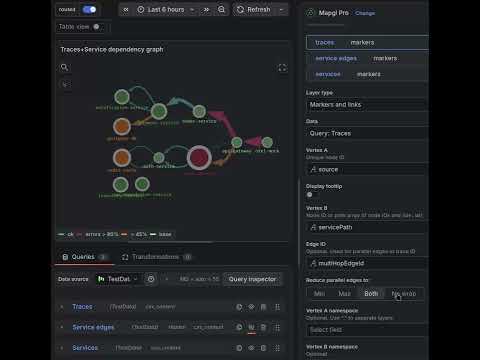The image size is (480, 360).
Task: Open the Layer type dropdown
Action: point(367,105)
